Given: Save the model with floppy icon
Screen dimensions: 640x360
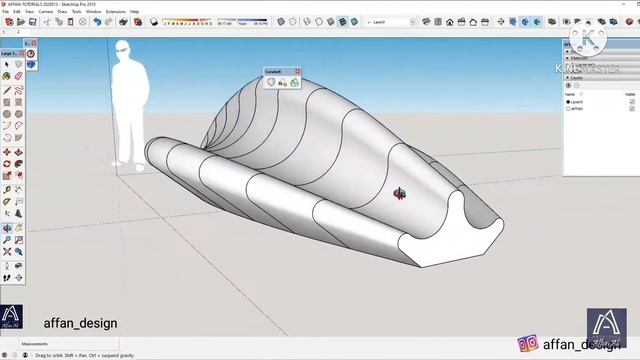Looking at the screenshot, I should coord(32,22).
